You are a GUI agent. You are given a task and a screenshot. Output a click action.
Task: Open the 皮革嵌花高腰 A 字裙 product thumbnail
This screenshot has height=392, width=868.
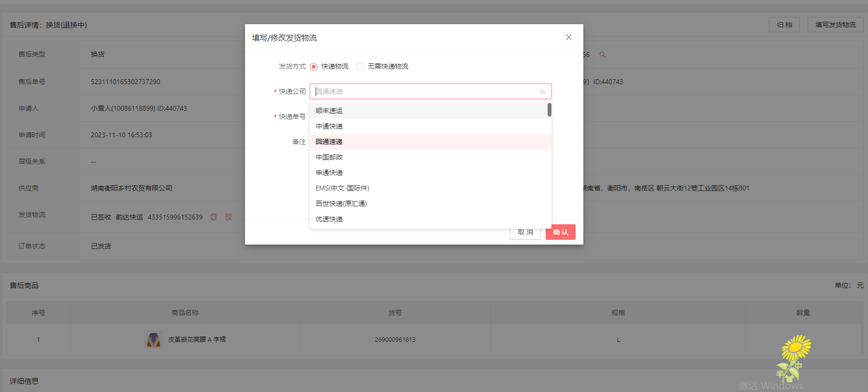pyautogui.click(x=154, y=339)
